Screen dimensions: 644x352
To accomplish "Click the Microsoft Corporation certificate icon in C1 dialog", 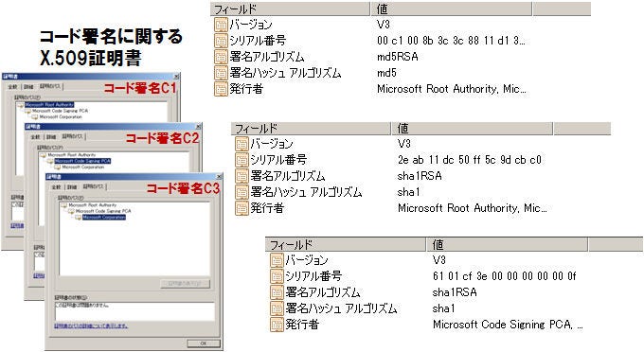I will [x=35, y=117].
